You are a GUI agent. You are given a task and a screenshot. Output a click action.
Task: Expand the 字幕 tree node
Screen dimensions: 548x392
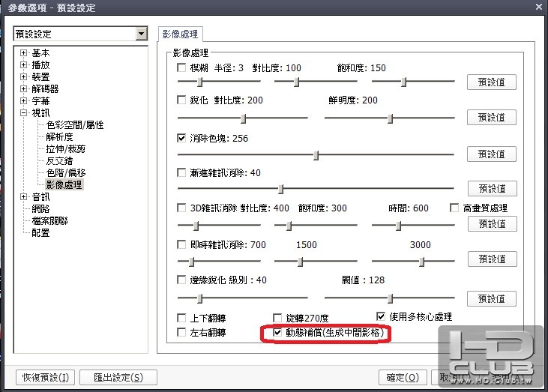pyautogui.click(x=23, y=101)
